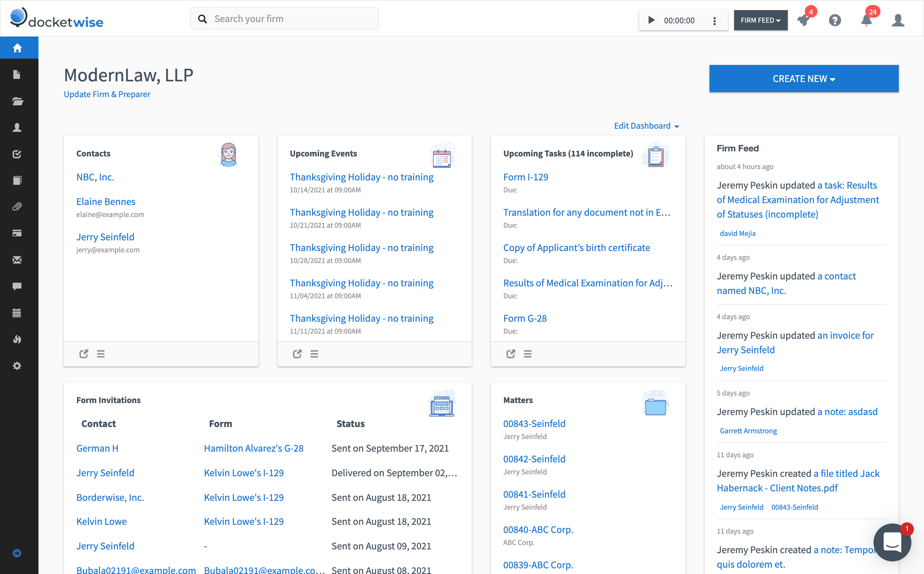Open the email envelope icon in sidebar
This screenshot has height=574, width=924.
tap(17, 260)
